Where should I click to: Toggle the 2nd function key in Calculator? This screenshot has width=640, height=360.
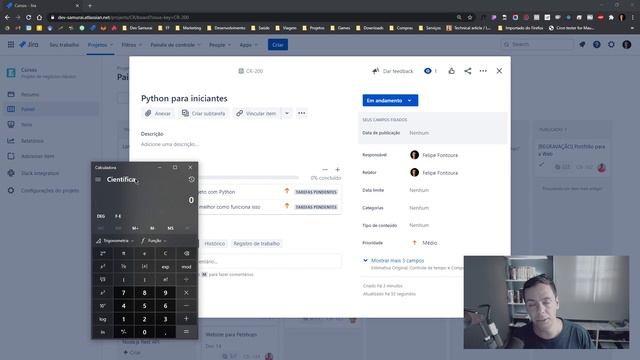pos(103,253)
